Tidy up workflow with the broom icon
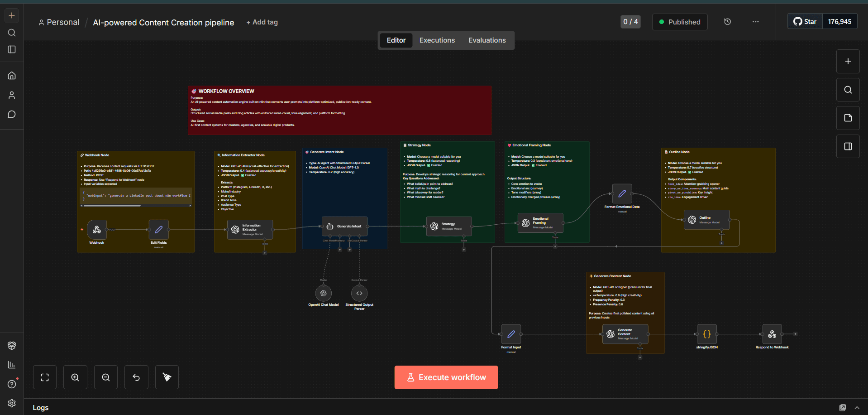This screenshot has width=868, height=415. point(167,377)
